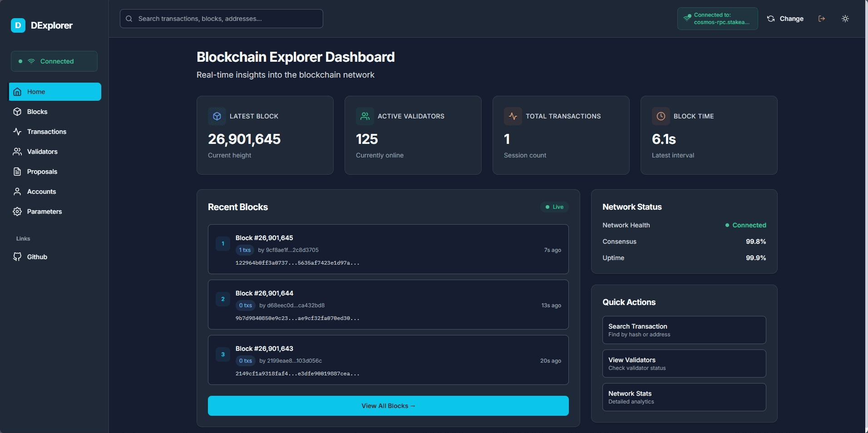This screenshot has height=433, width=868.
Task: Click the Total Transactions activity icon
Action: tap(513, 116)
